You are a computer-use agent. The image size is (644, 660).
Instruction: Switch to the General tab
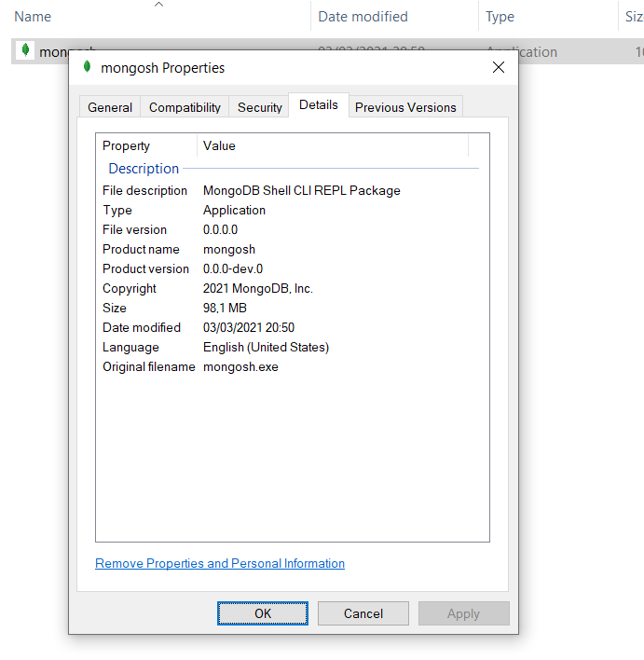[x=110, y=107]
